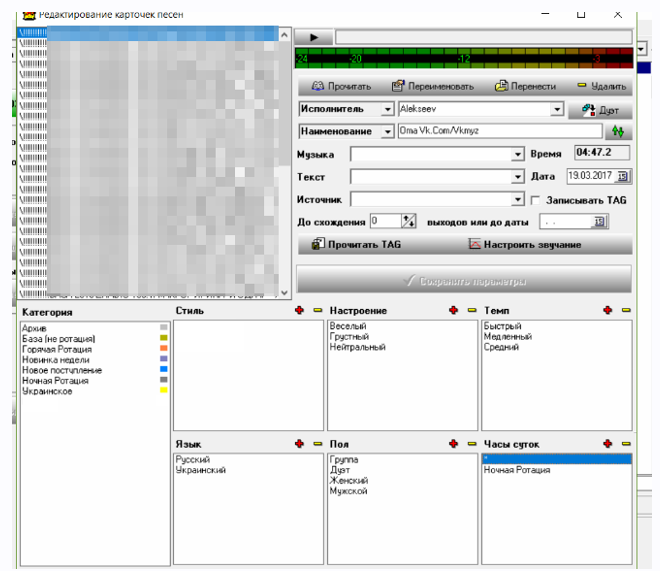Add a new Настроение with plus icon

click(x=453, y=310)
